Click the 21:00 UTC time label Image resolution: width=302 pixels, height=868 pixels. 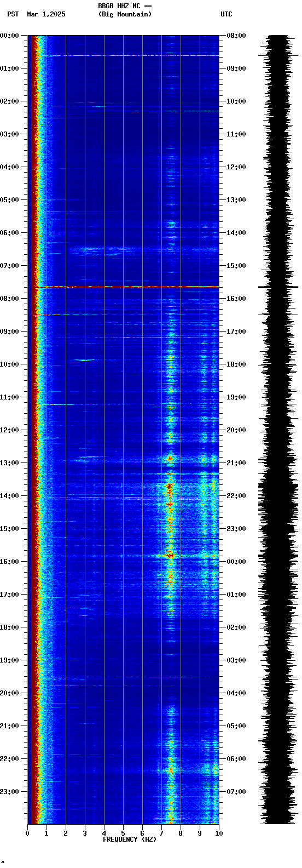tap(236, 463)
